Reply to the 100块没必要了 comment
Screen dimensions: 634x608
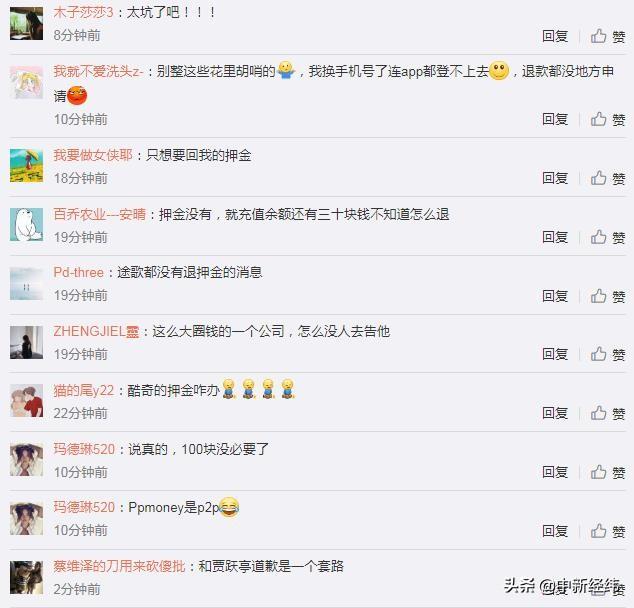point(555,472)
